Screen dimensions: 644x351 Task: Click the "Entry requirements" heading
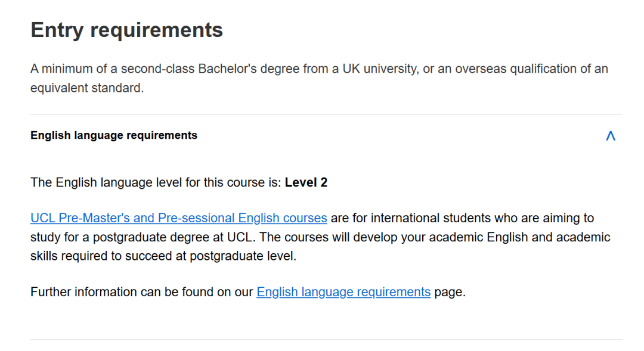pyautogui.click(x=126, y=30)
